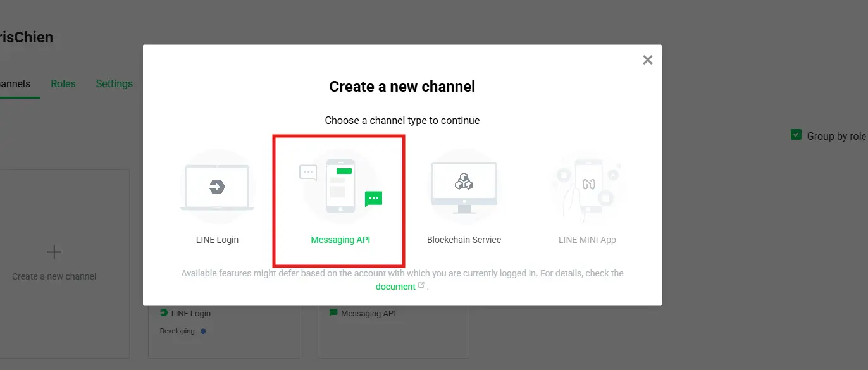Click the blue Developing status dot
Image resolution: width=868 pixels, height=370 pixels.
tap(203, 331)
